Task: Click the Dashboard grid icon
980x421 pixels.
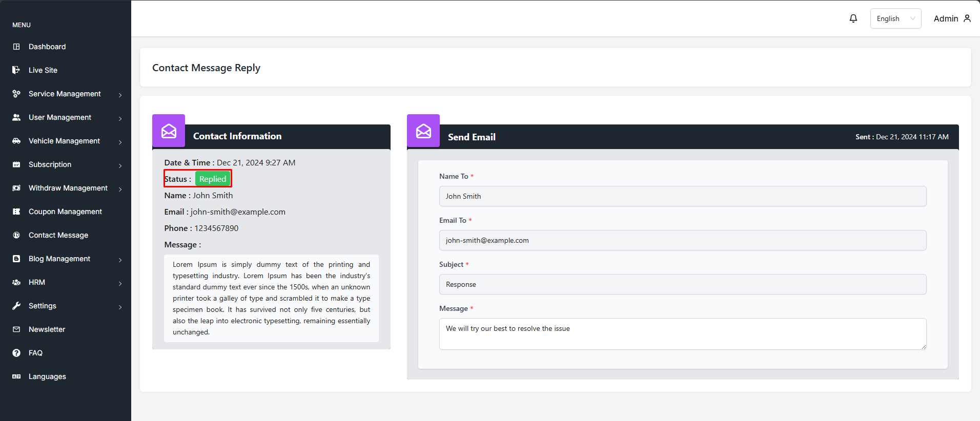Action: (16, 47)
